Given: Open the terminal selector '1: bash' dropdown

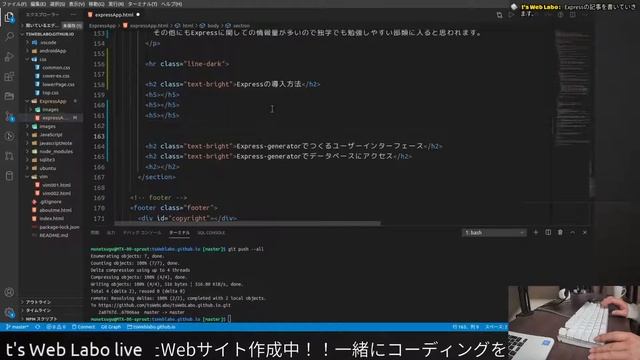Looking at the screenshot, I should point(494,233).
